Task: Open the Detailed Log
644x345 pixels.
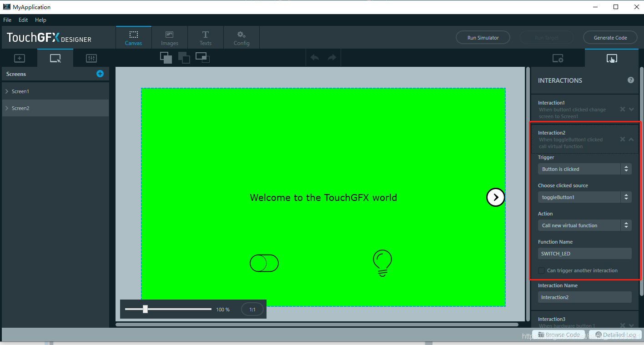Action: click(615, 335)
